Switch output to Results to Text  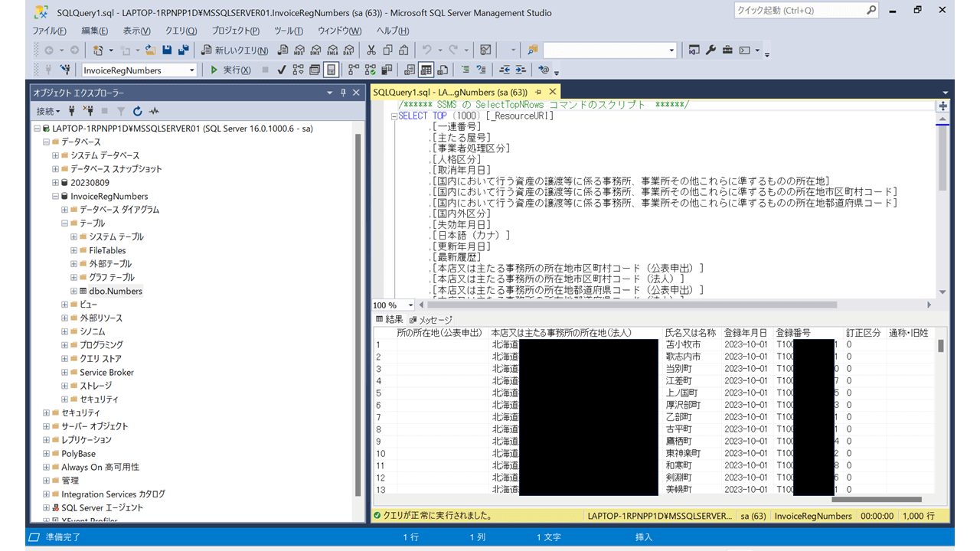click(x=410, y=70)
